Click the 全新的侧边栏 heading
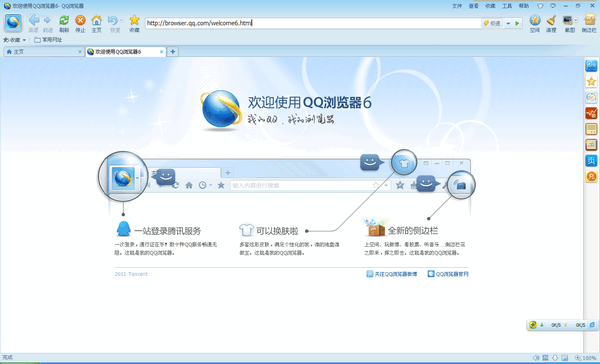The width and height of the screenshot is (600, 364). [x=413, y=230]
